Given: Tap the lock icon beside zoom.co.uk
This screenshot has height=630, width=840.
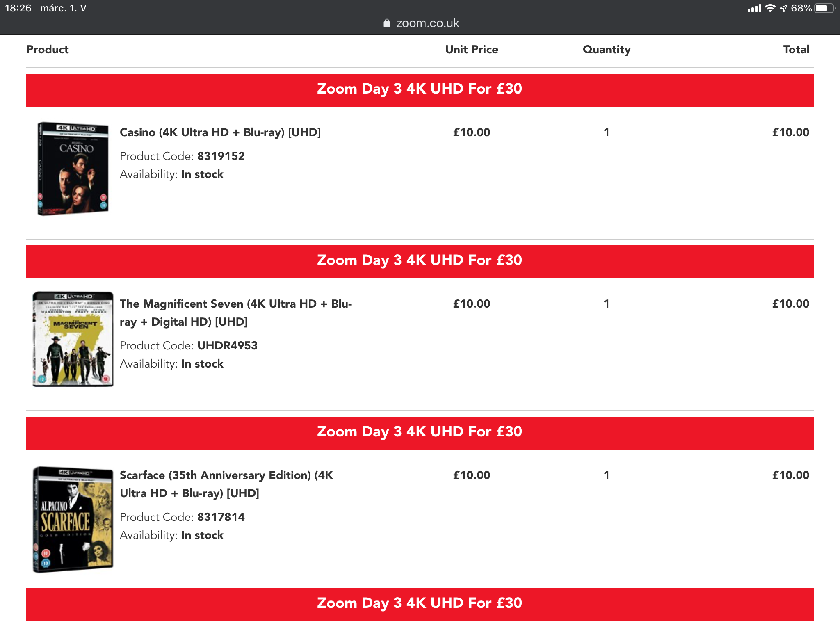Looking at the screenshot, I should [x=386, y=23].
